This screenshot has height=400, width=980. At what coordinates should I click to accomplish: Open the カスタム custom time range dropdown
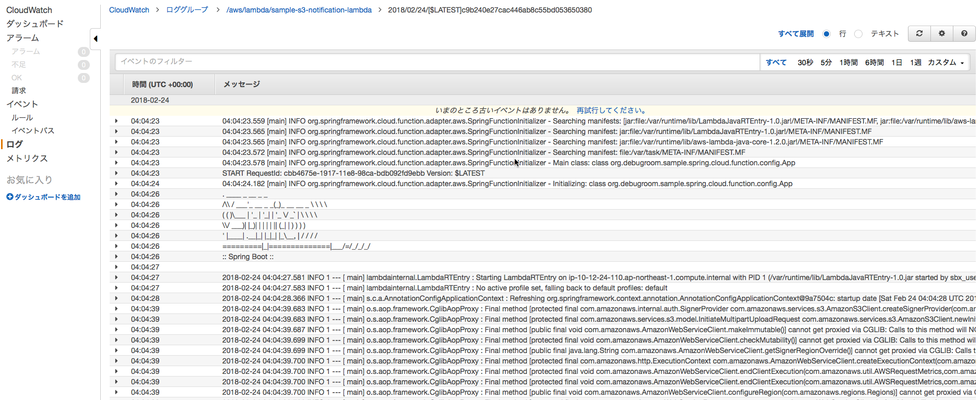tap(946, 62)
